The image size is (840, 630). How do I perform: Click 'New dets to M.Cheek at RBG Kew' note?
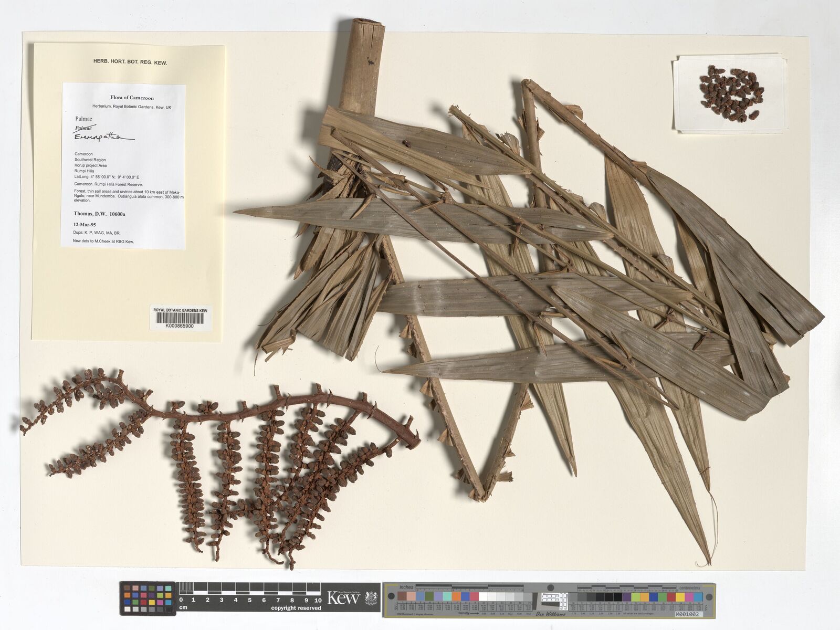click(x=103, y=242)
